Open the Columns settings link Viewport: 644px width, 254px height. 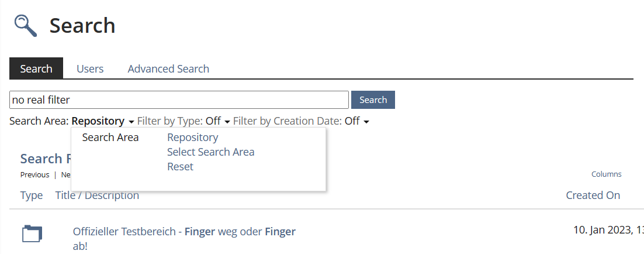[x=606, y=174]
